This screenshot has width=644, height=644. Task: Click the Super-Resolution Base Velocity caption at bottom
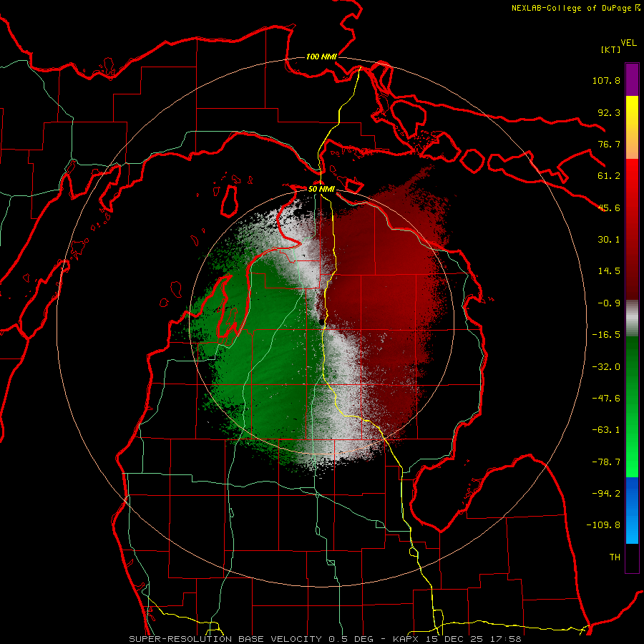tap(325, 639)
